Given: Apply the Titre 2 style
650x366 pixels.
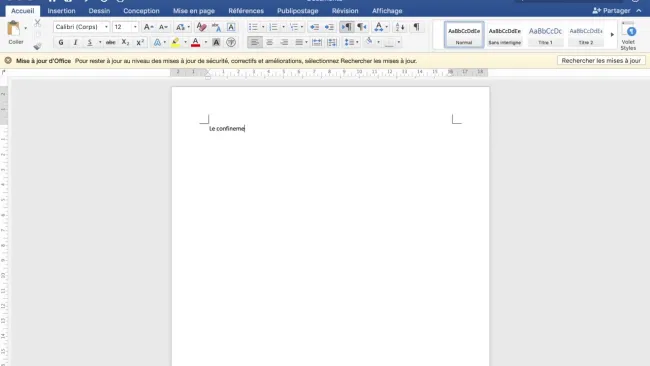Looking at the screenshot, I should [586, 35].
